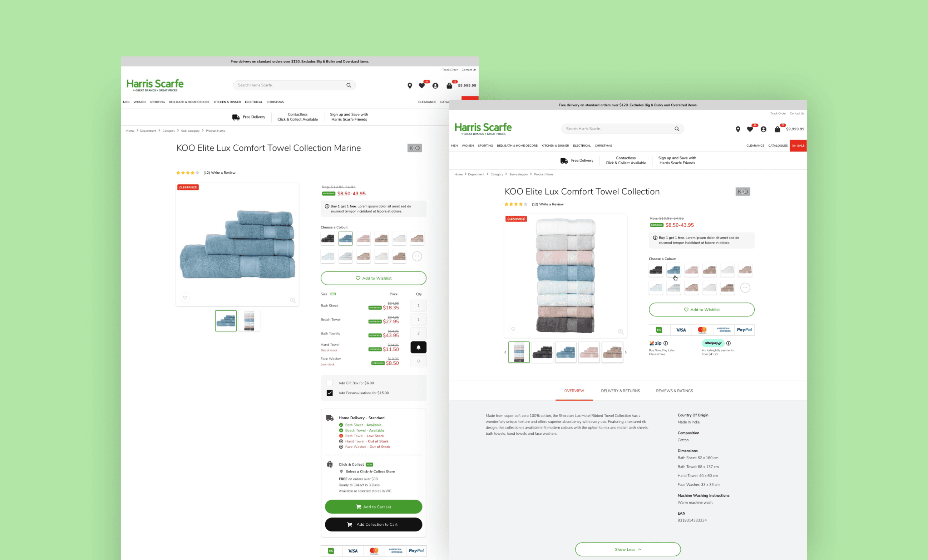Click Add Collection to Cart button

[373, 525]
